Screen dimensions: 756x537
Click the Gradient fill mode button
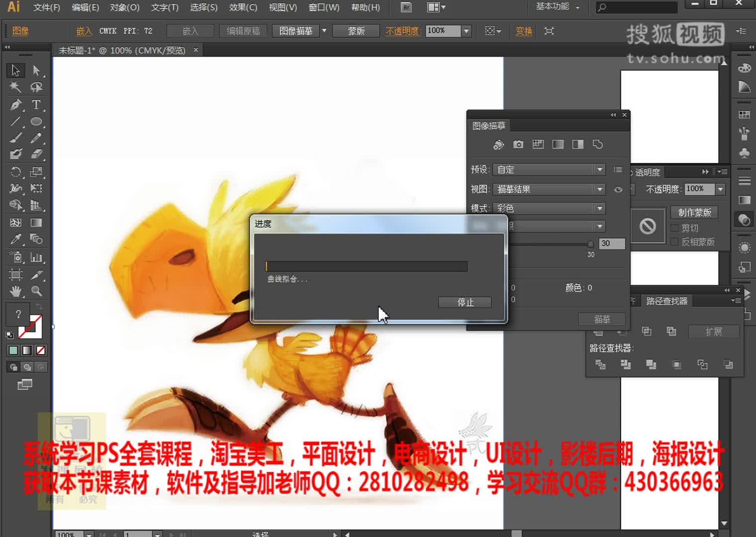pos(27,351)
